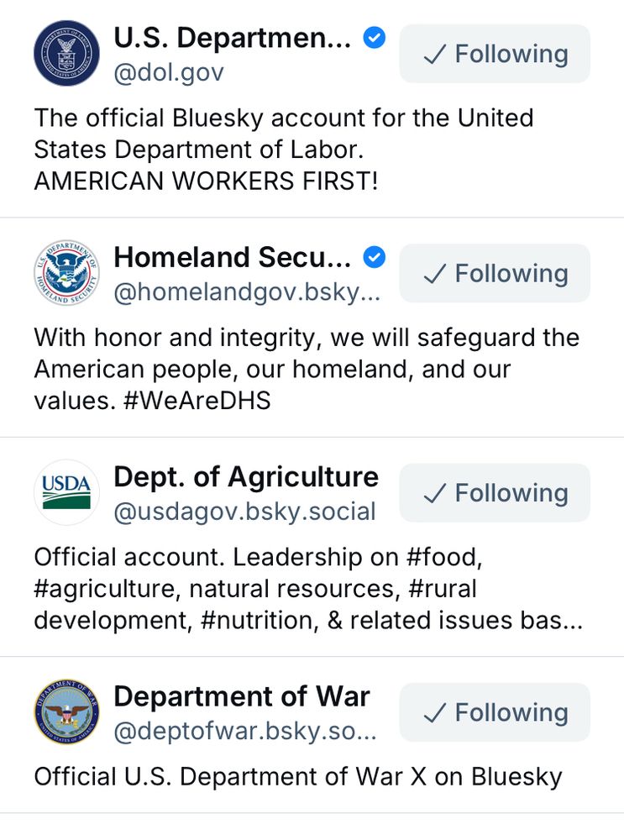The image size is (624, 840).
Task: Toggle the Following button for Dept. of Agriculture
Action: tap(495, 493)
